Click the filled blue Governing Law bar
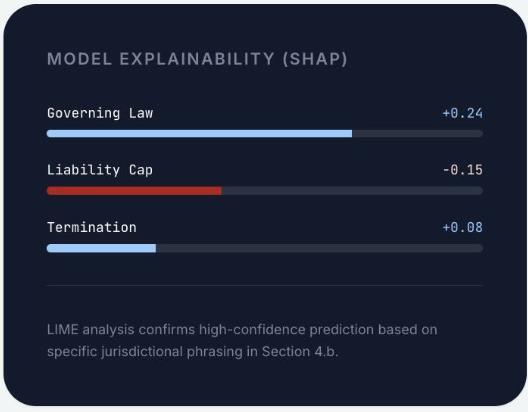Image resolution: width=528 pixels, height=412 pixels. pos(199,134)
